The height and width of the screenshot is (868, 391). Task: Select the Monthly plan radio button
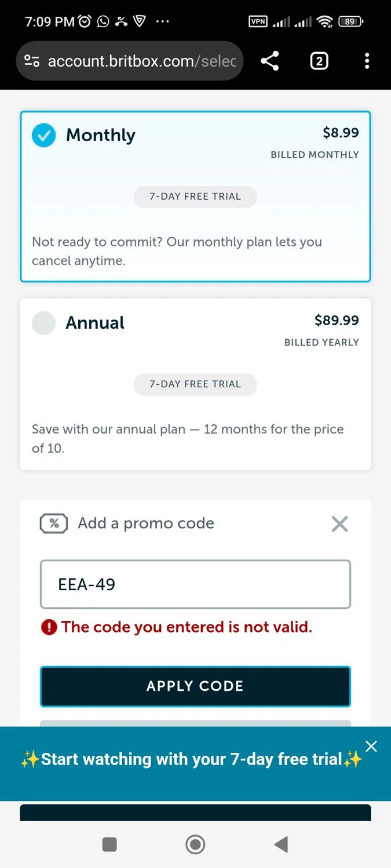[x=43, y=135]
